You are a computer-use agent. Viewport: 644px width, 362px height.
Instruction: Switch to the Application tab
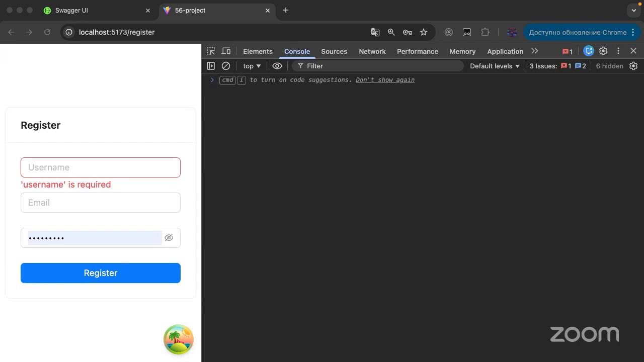[x=505, y=51]
